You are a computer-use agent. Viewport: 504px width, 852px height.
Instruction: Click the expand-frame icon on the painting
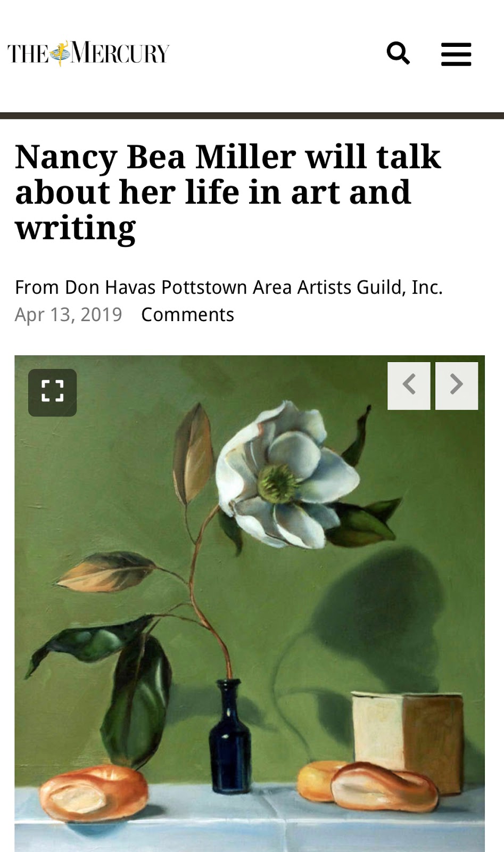52,392
